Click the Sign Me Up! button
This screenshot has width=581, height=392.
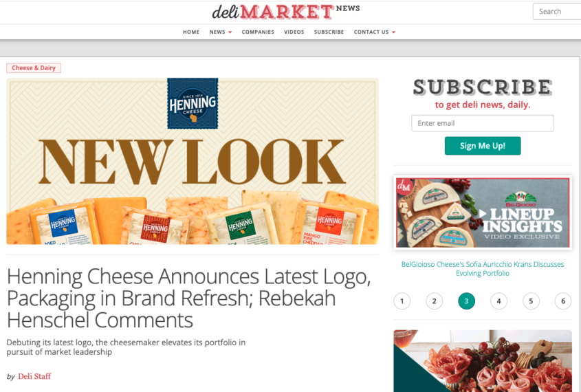(483, 146)
